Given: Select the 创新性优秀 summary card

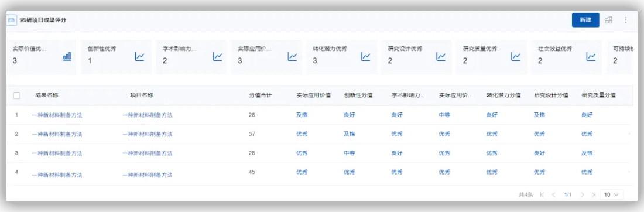Looking at the screenshot, I should (117, 57).
